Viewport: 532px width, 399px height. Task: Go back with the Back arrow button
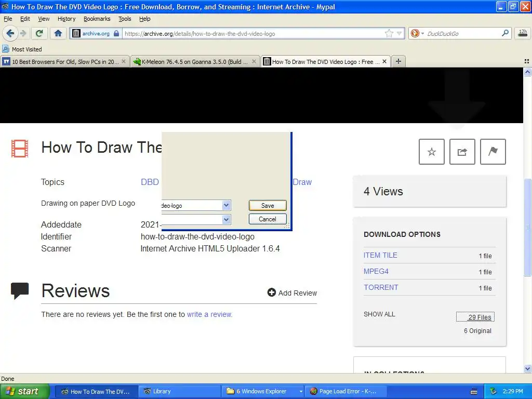[10, 33]
